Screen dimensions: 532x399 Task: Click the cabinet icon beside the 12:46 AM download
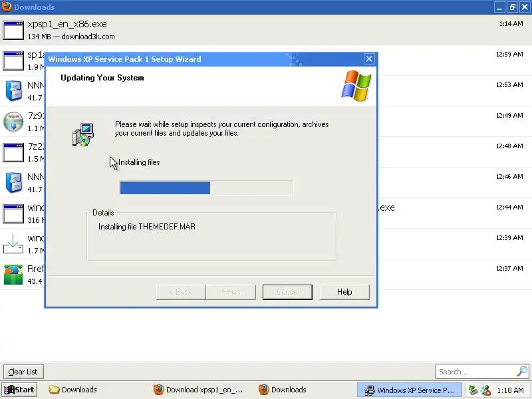tap(13, 182)
